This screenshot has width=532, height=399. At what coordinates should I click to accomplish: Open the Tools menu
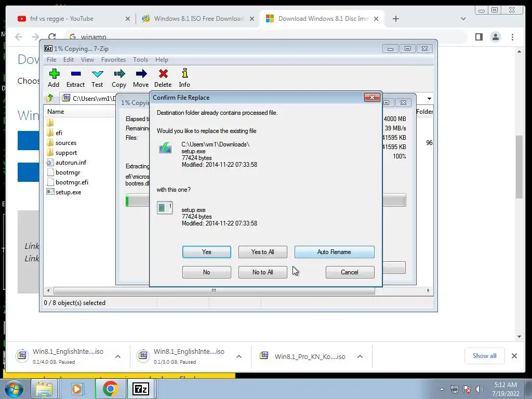[x=140, y=60]
